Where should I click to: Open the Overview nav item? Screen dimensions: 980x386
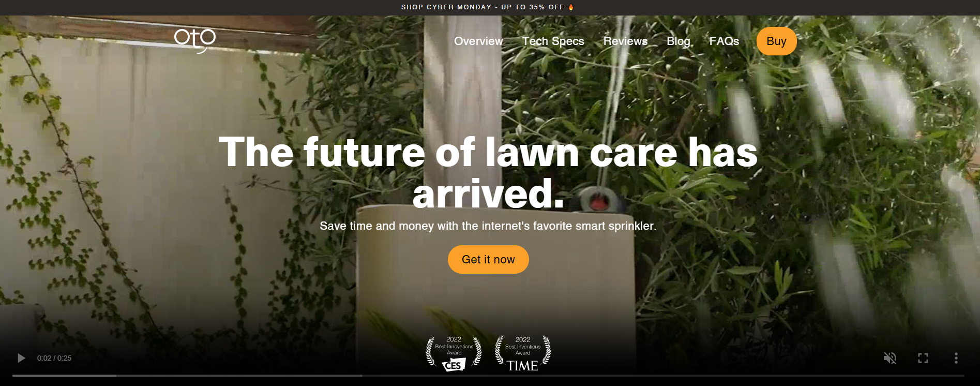[478, 41]
